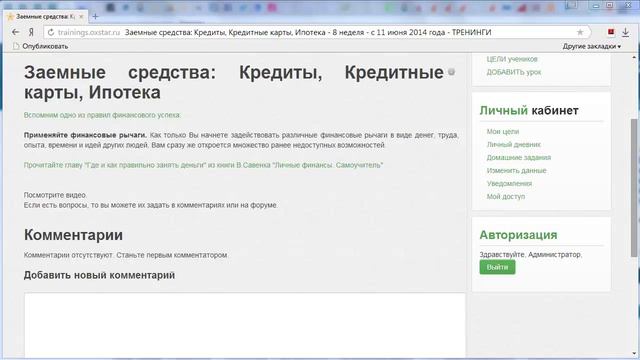The width and height of the screenshot is (640, 360).
Task: Open Личный дневник in the sidebar
Action: point(513,144)
